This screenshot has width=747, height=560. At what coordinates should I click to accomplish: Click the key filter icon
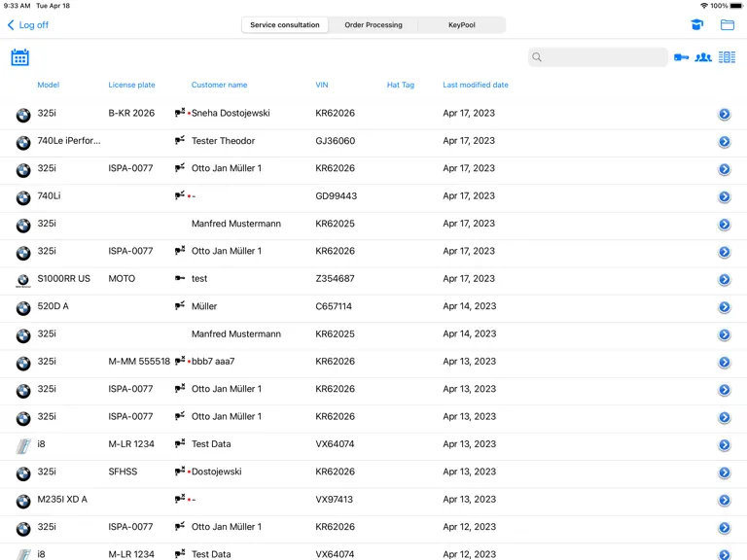681,57
